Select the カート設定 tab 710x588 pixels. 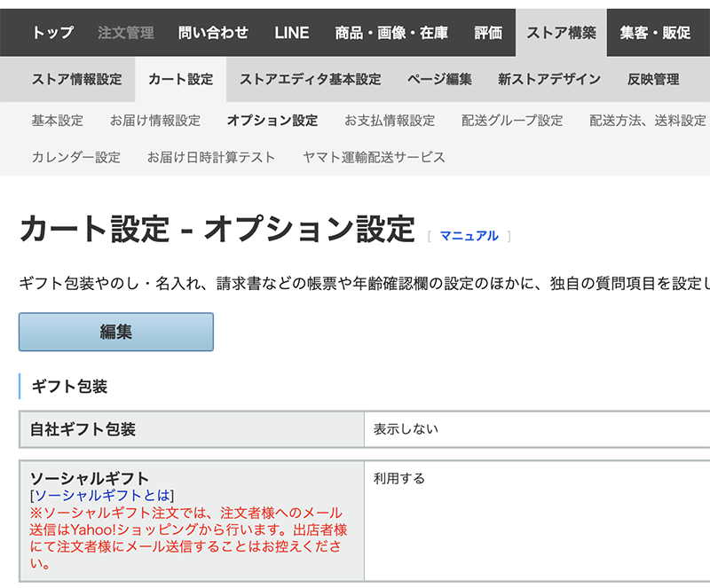pyautogui.click(x=181, y=79)
